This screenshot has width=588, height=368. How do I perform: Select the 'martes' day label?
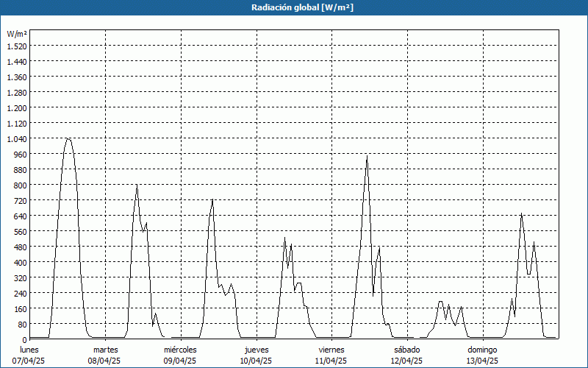point(105,350)
